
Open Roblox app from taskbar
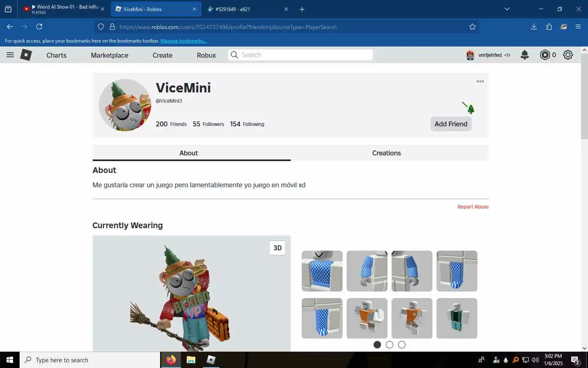tap(211, 360)
